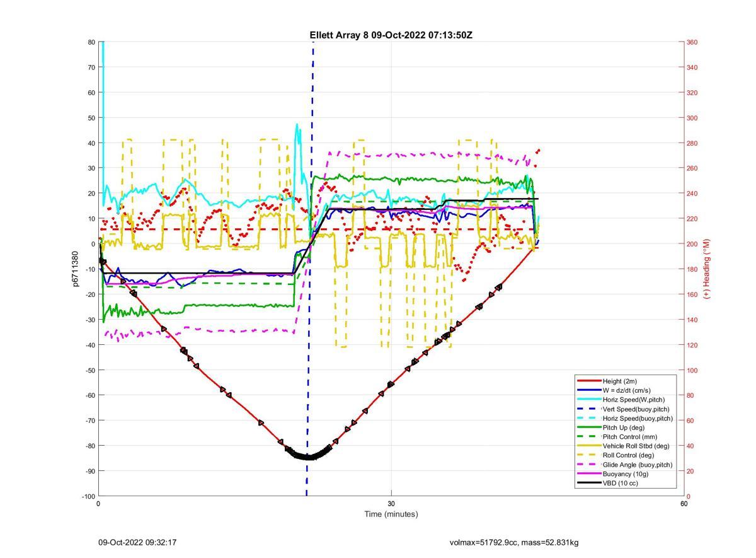Click the red "120" heading tick label
The image size is (756, 558).
pos(692,345)
